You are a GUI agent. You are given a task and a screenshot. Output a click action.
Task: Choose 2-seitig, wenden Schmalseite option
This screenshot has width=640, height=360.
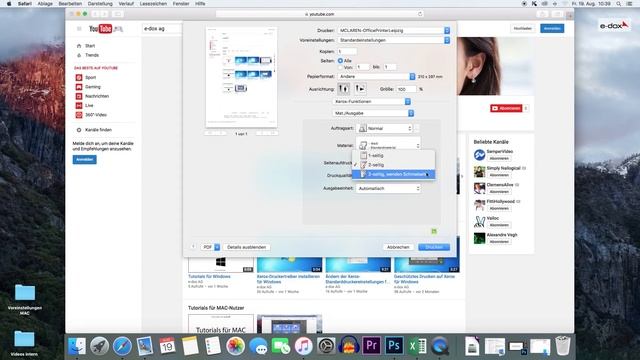click(393, 174)
